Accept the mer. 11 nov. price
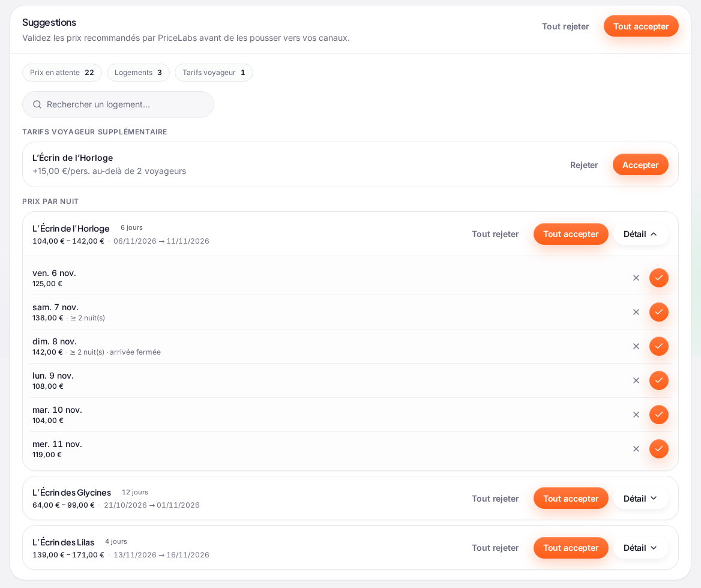 point(659,449)
